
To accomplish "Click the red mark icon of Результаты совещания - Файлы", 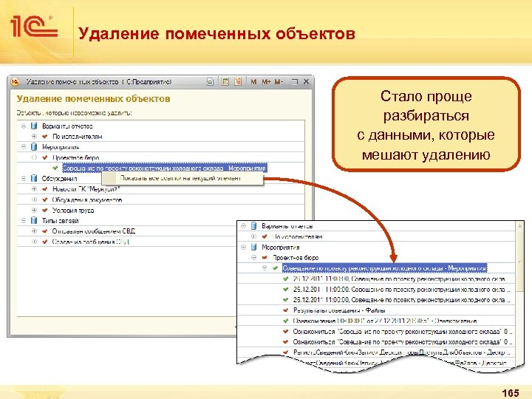I will (286, 310).
